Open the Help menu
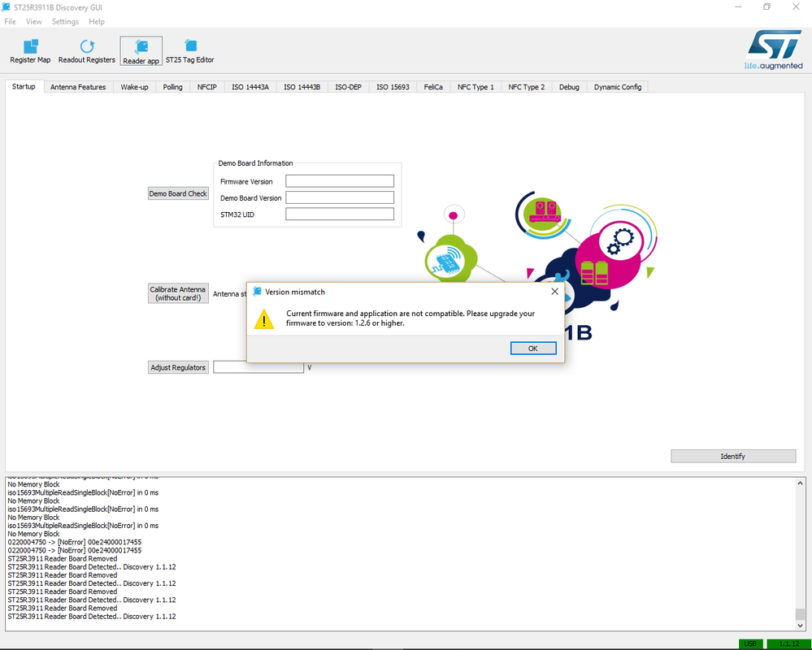Screen dimensions: 812x650 (97, 21)
